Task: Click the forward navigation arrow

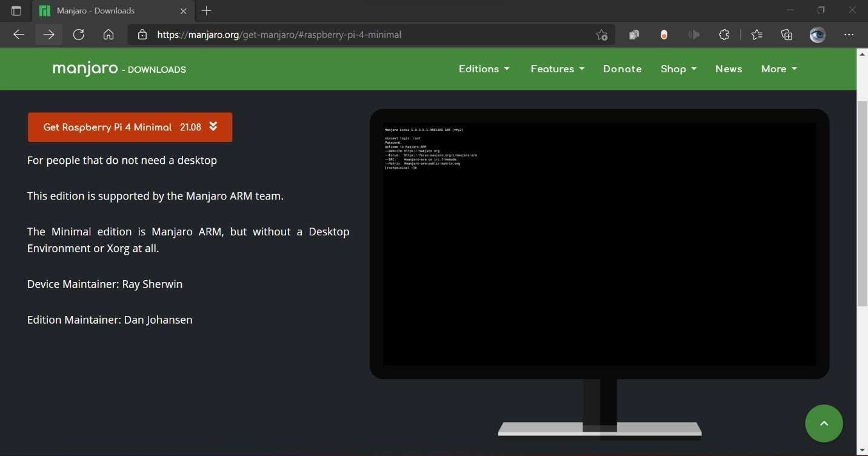Action: [x=48, y=35]
